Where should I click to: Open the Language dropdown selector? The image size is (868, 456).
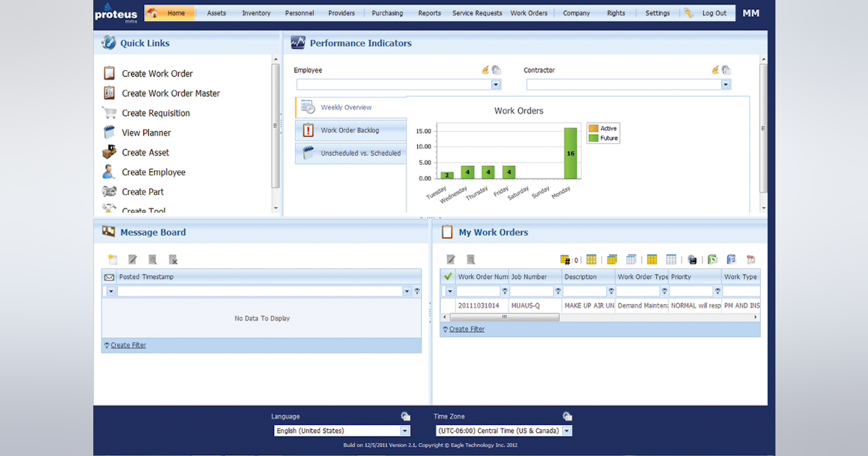click(404, 431)
